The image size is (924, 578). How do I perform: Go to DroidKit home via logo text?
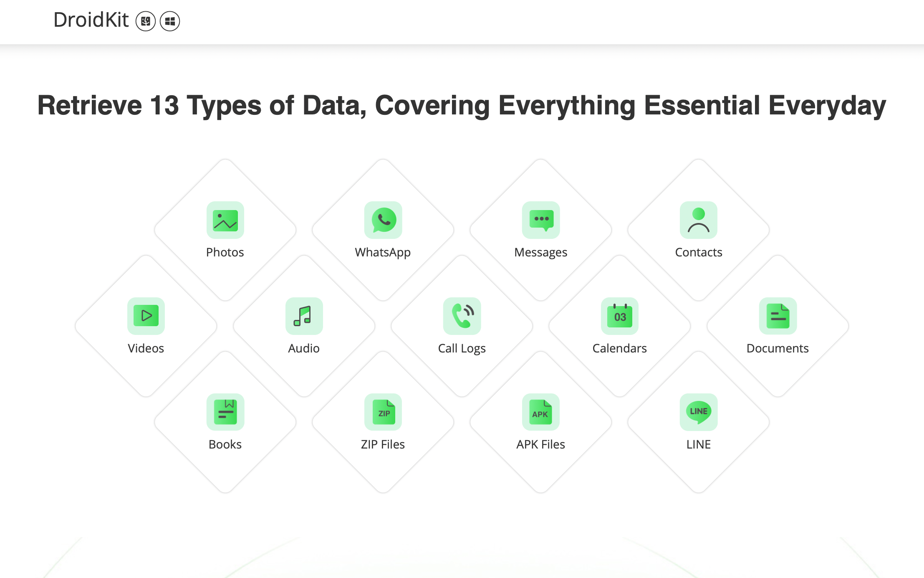point(91,20)
